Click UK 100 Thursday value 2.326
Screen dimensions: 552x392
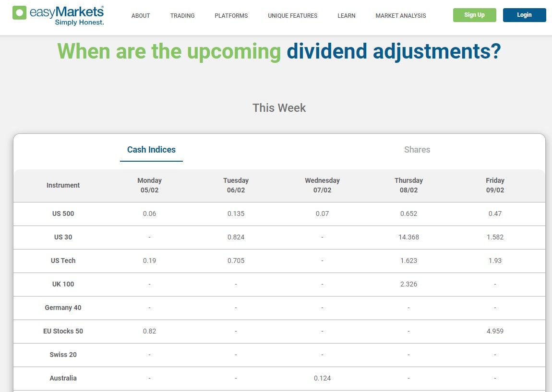coord(408,285)
